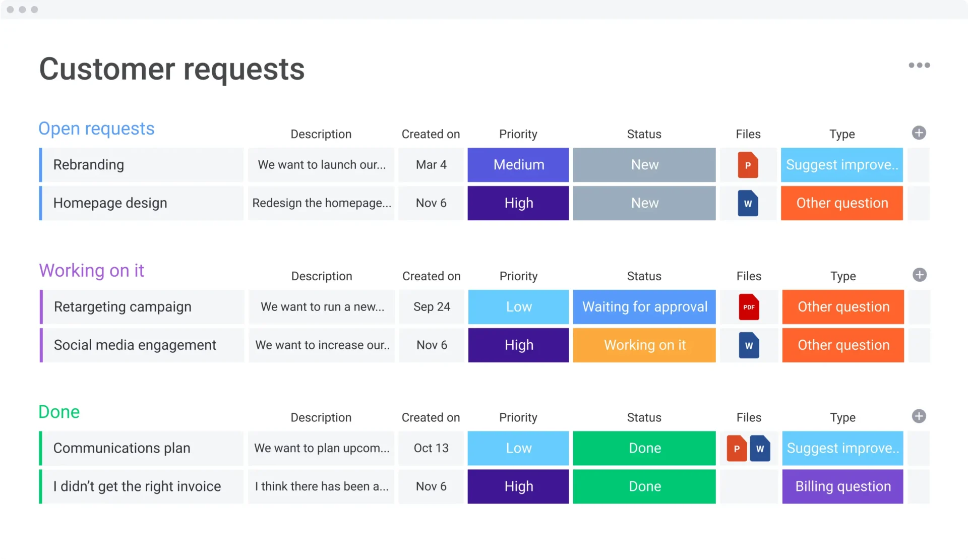
Task: Change the Medium priority on Rebranding
Action: tap(518, 165)
